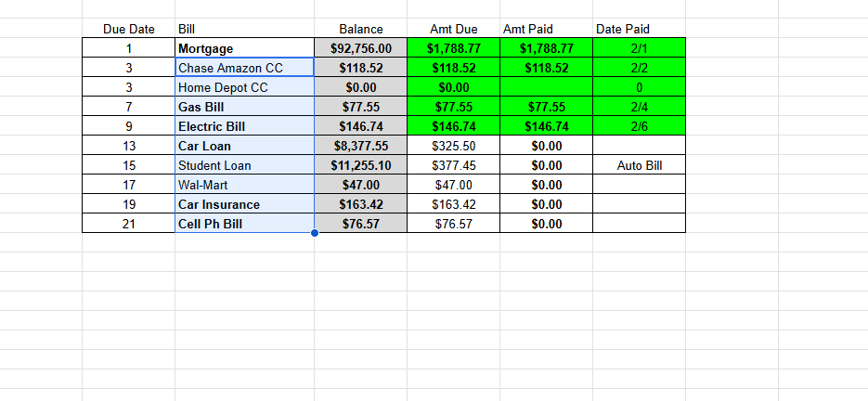Select Home Depot CC's date paid 0 cell

click(639, 87)
